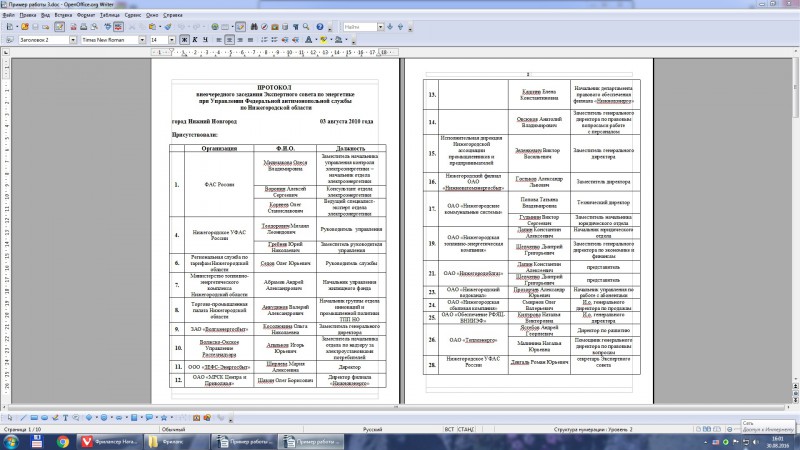The image size is (800, 450).
Task: Click the Paste clipboard icon
Action: click(152, 27)
